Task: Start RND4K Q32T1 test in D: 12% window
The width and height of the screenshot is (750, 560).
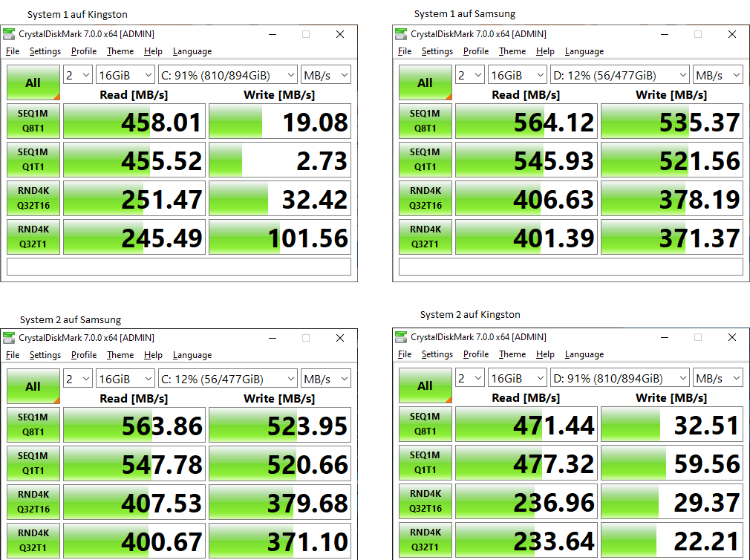Action: pos(425,237)
